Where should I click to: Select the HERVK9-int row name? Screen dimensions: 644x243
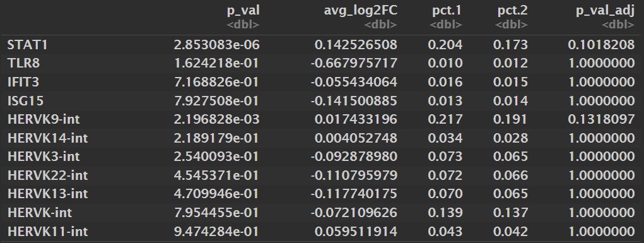click(44, 119)
